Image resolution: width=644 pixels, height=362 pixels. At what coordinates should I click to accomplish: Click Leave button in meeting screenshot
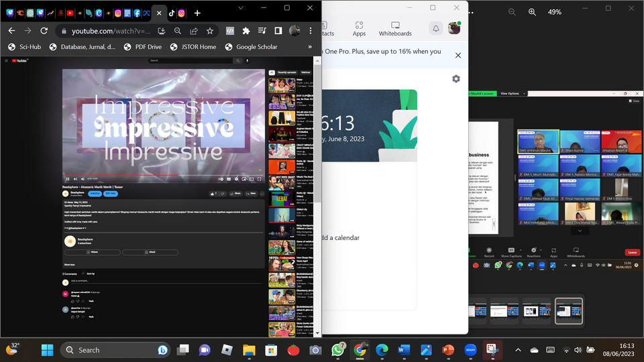pos(632,253)
